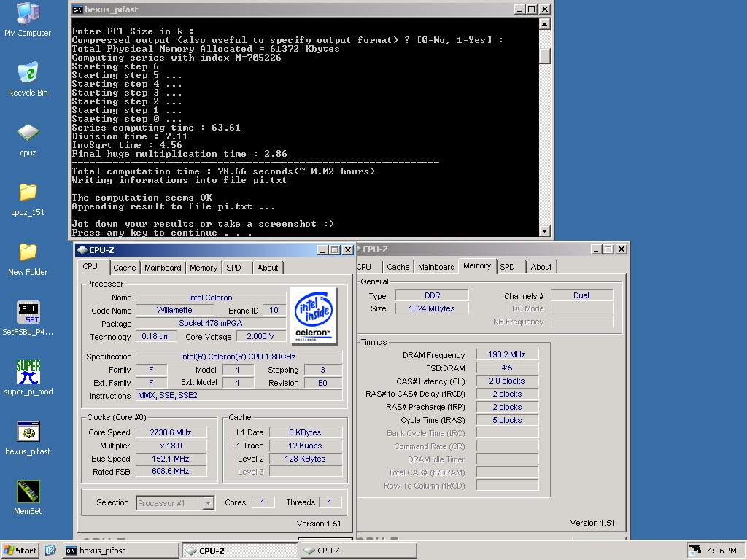Open the My Computer desktop icon

[28, 20]
